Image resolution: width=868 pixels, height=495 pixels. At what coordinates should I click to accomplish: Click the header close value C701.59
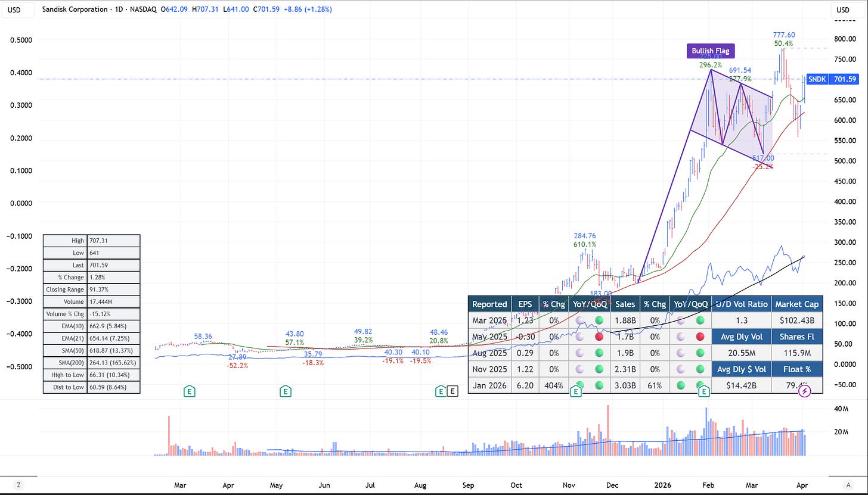[267, 10]
